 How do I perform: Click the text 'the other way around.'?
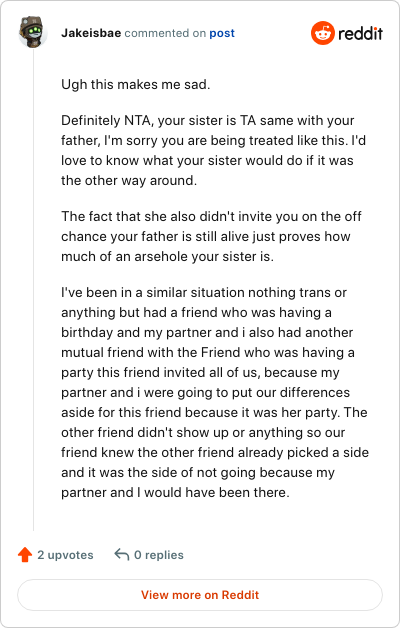(129, 181)
